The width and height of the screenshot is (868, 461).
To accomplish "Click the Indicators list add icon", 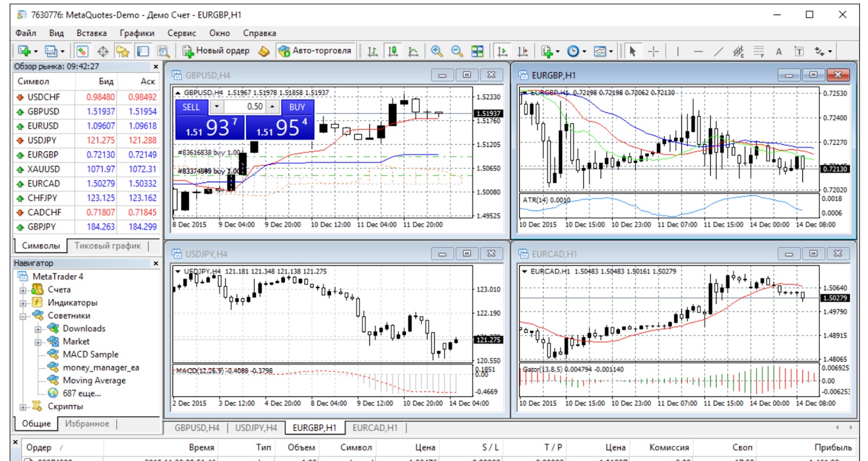I will [547, 51].
